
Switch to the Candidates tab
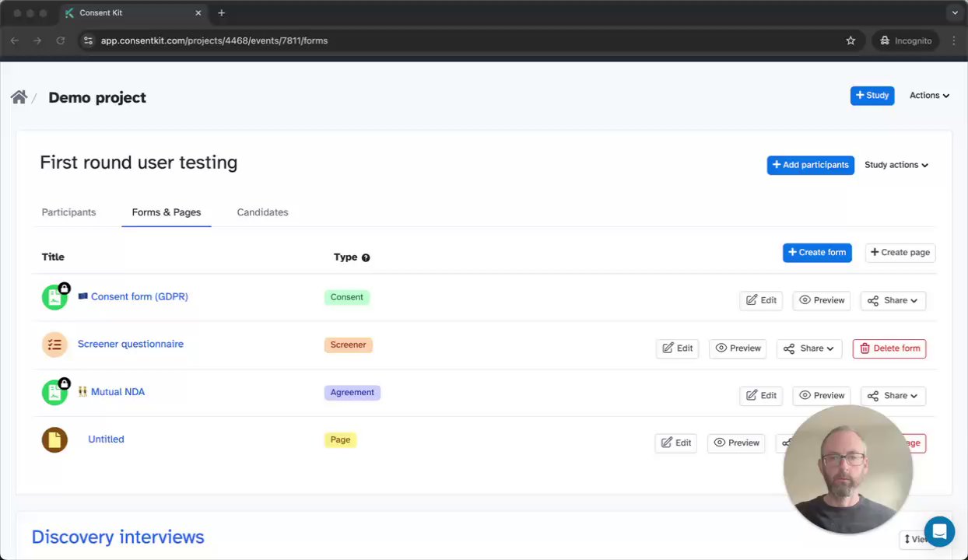tap(262, 212)
